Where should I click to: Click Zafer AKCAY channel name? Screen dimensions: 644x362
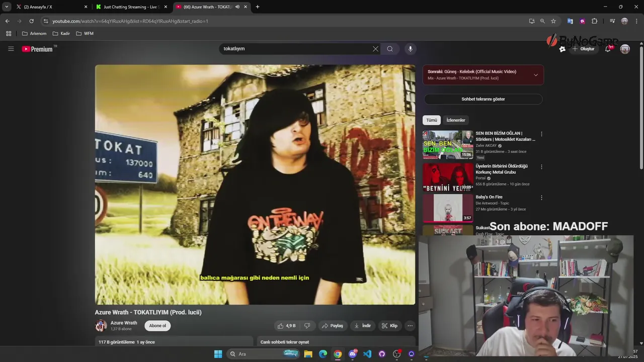coord(486,145)
